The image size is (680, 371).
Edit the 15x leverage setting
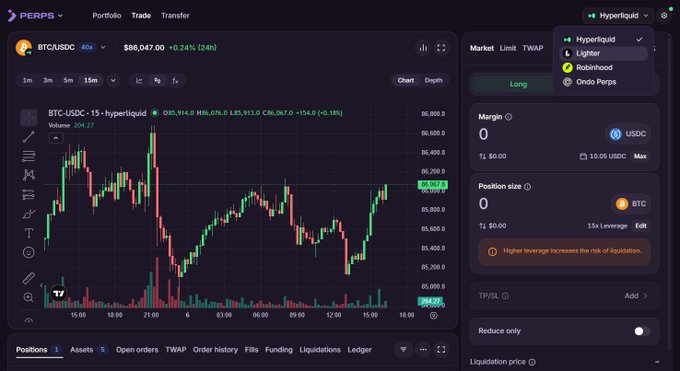641,226
